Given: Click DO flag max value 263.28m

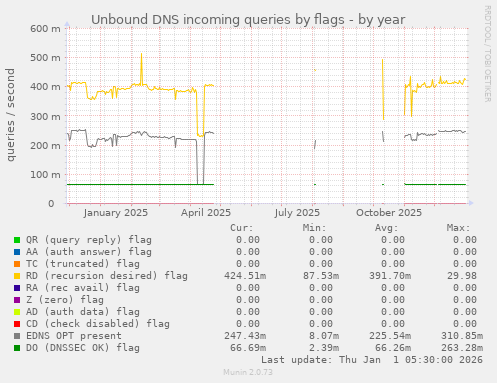Looking at the screenshot, I should coord(462,348).
